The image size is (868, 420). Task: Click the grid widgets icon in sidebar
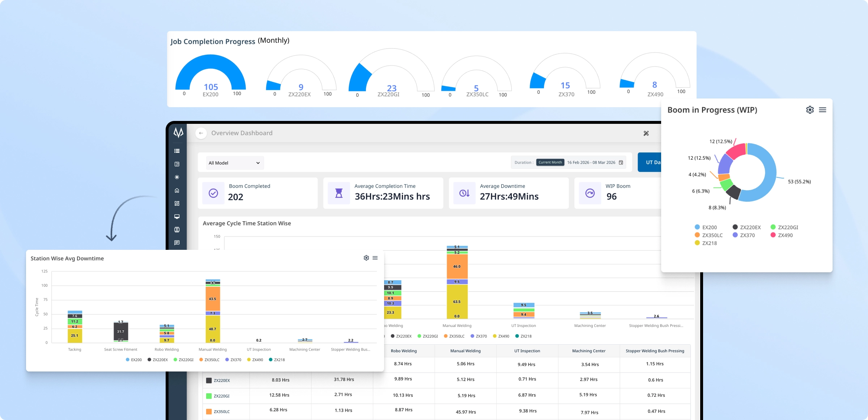(x=177, y=203)
